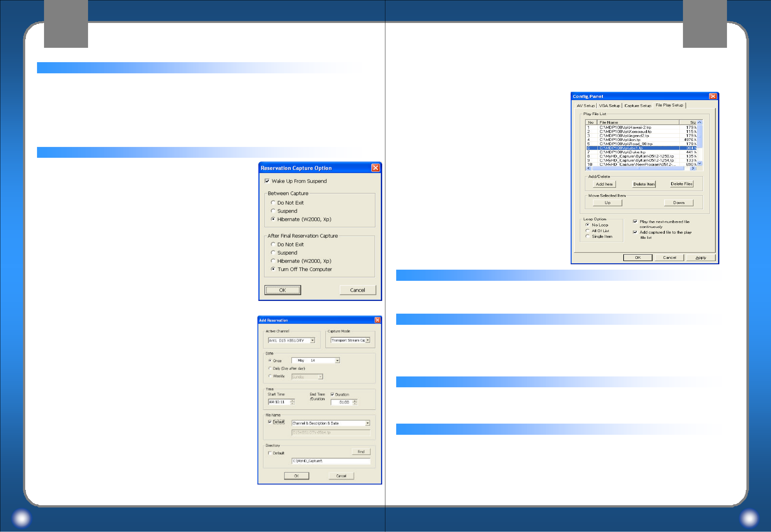
Task: Increase Start Time with spinner
Action: tap(293, 400)
